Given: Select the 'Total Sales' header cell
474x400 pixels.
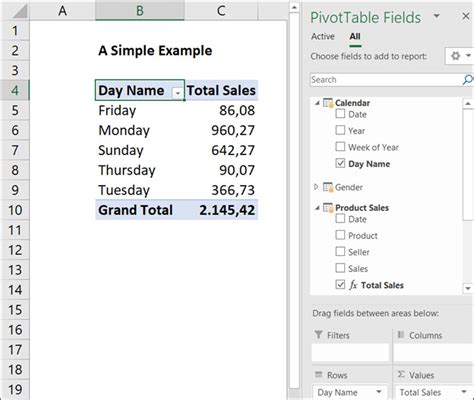Looking at the screenshot, I should click(x=221, y=90).
